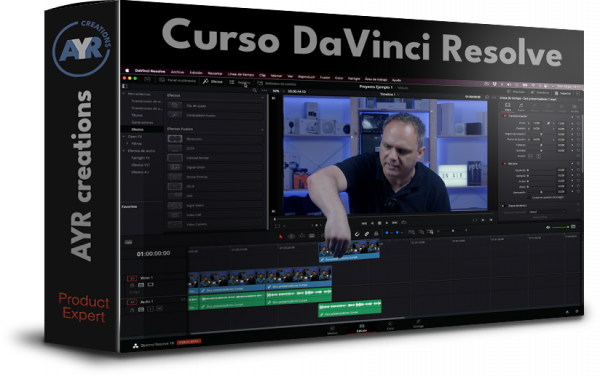Click the stop button in viewer transport
Screen dimensions: 600x376
point(380,223)
